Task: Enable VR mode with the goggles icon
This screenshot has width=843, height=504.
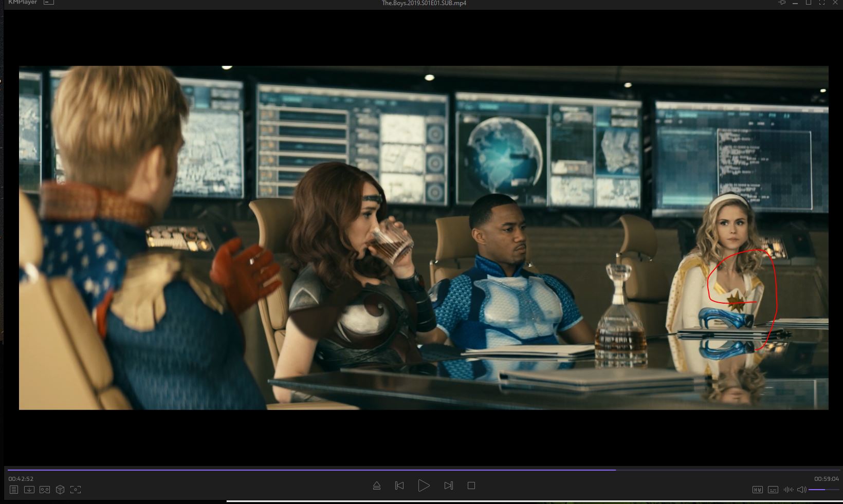Action: pos(45,490)
